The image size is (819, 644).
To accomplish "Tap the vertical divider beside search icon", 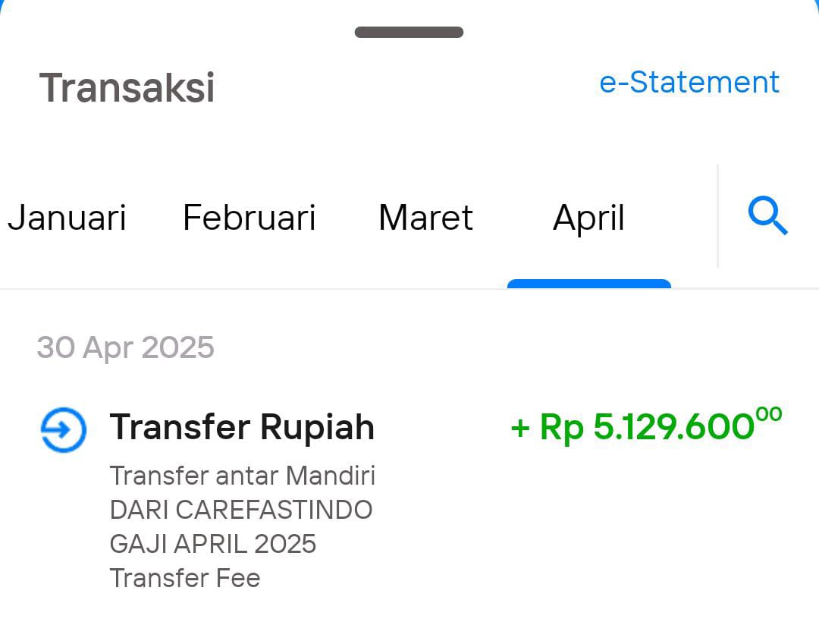I will coord(717,216).
